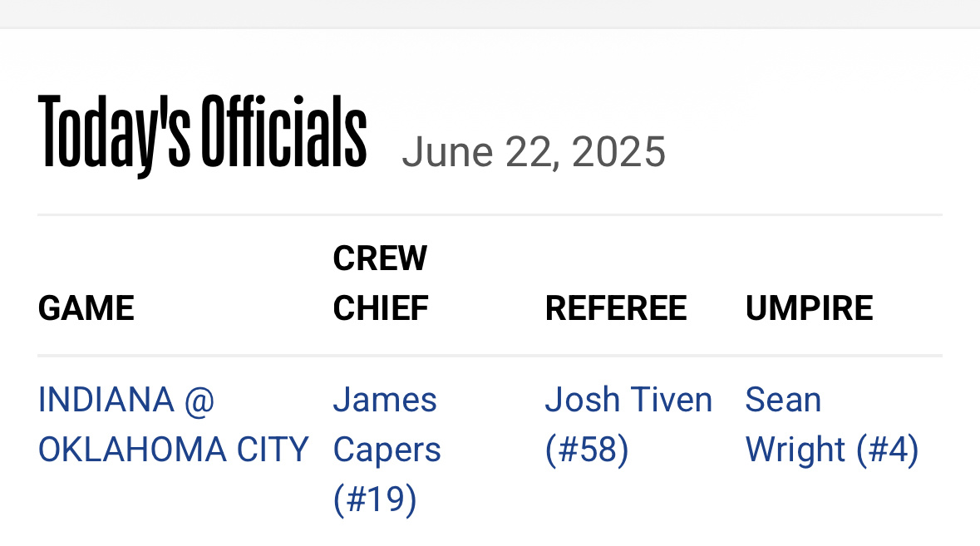Image resolution: width=980 pixels, height=546 pixels.
Task: Open referee Josh Tiven's link
Action: (628, 425)
